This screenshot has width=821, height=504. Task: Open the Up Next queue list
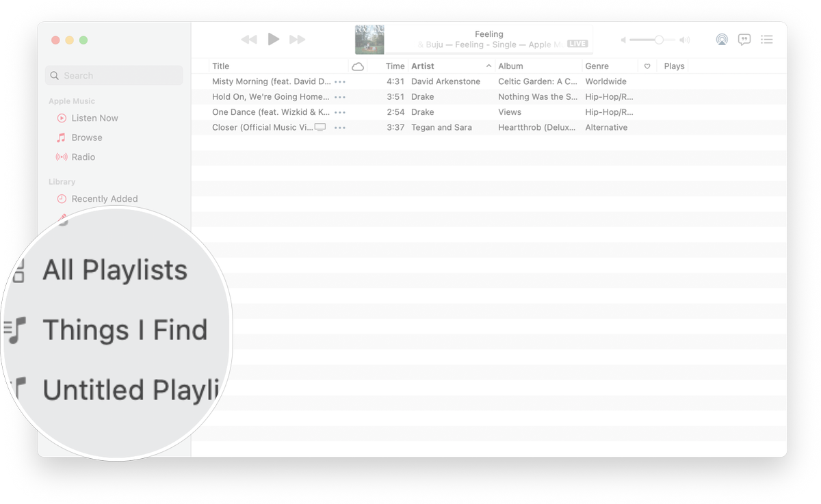(767, 40)
